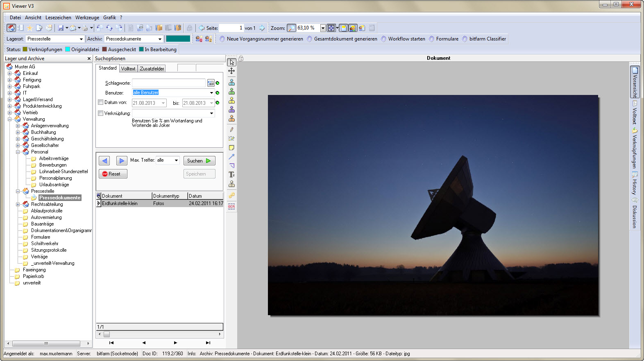Click the teal archive color swatch
The image size is (644, 361).
point(178,39)
